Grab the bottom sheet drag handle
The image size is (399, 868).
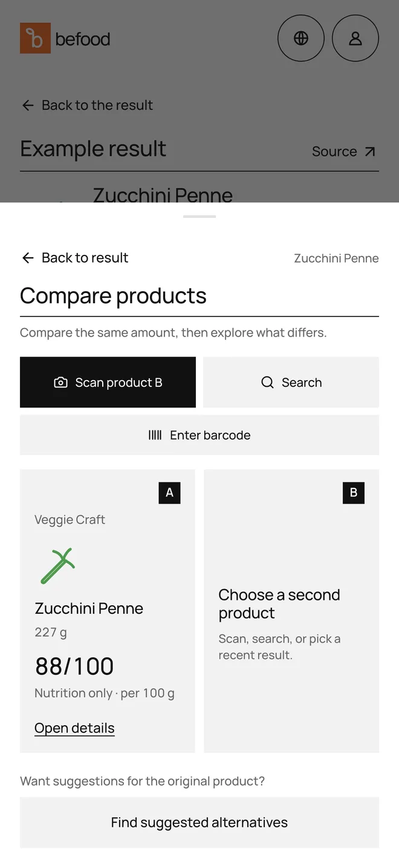tap(199, 216)
